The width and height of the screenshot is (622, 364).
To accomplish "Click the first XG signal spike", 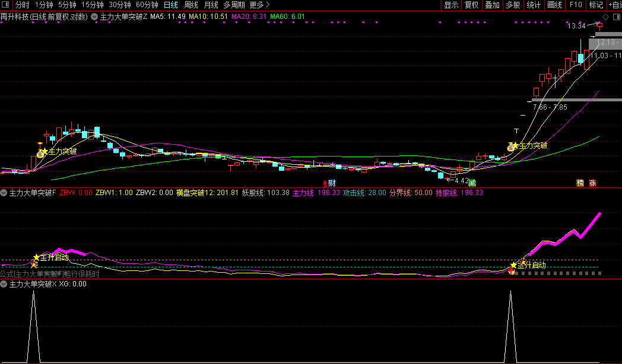I will (x=33, y=325).
